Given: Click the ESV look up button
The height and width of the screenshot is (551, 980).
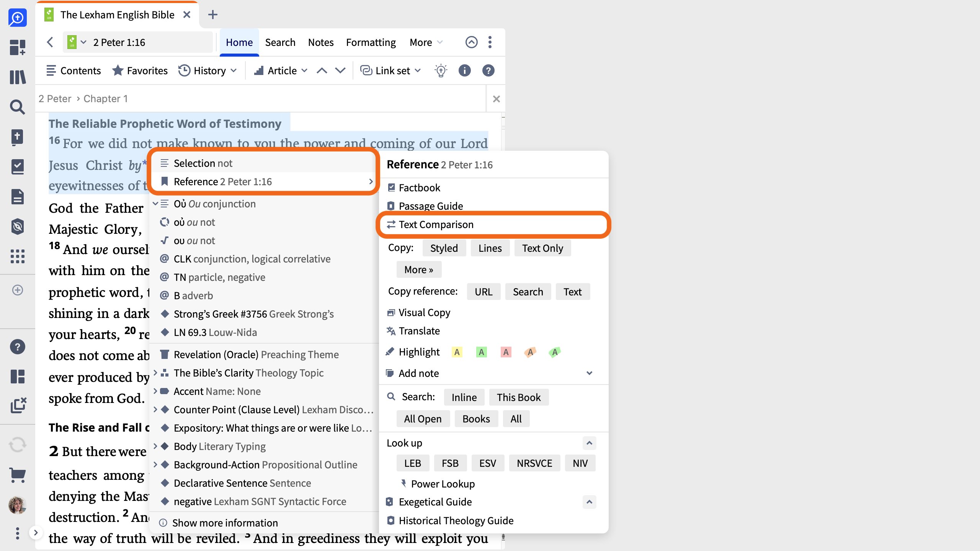Looking at the screenshot, I should click(488, 463).
